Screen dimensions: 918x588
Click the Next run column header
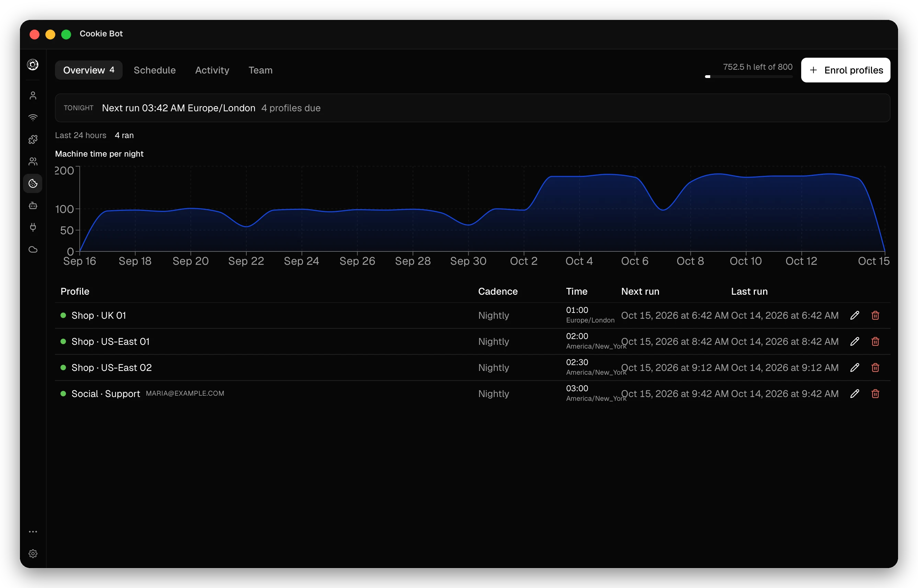(x=640, y=291)
